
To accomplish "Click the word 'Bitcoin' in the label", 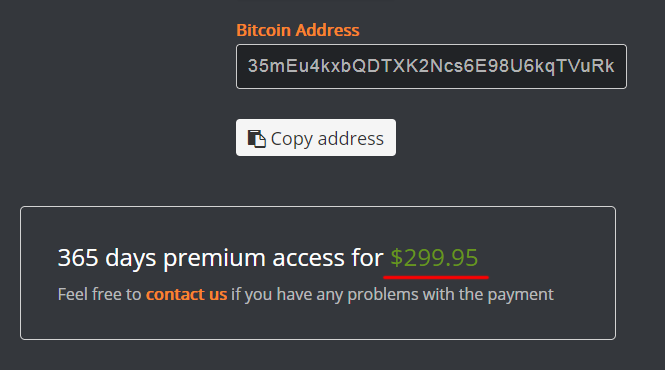I will (263, 30).
